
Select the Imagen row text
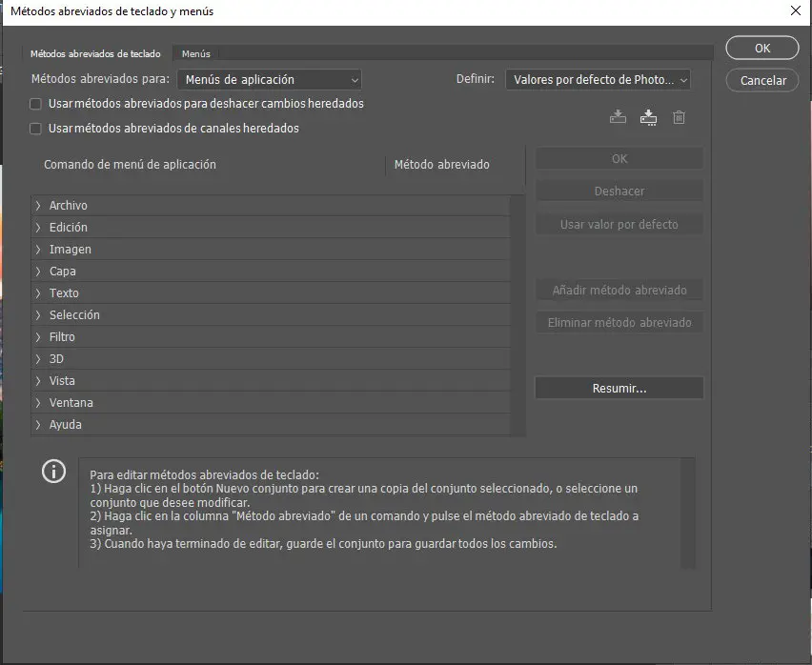tap(71, 250)
